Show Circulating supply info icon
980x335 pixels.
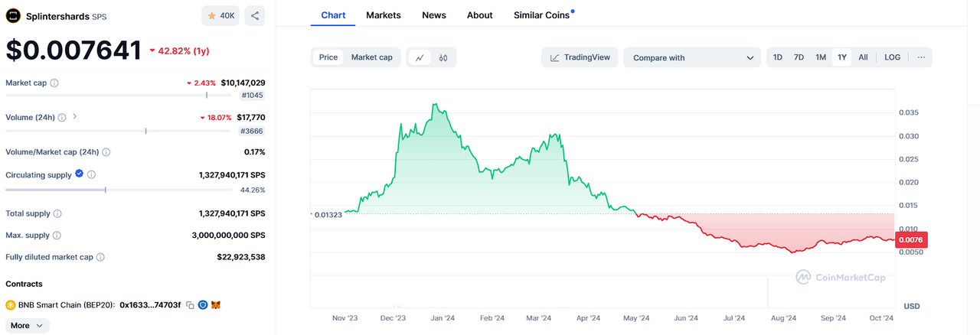91,174
